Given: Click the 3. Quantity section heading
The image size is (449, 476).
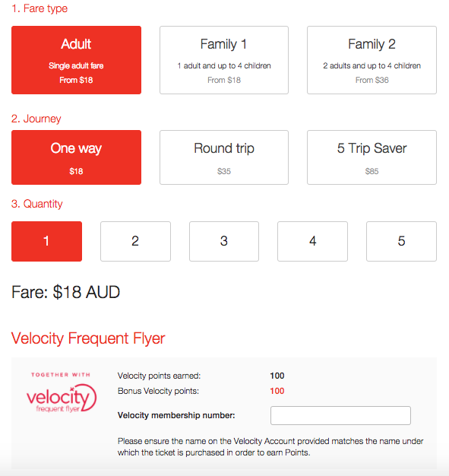Looking at the screenshot, I should (36, 204).
